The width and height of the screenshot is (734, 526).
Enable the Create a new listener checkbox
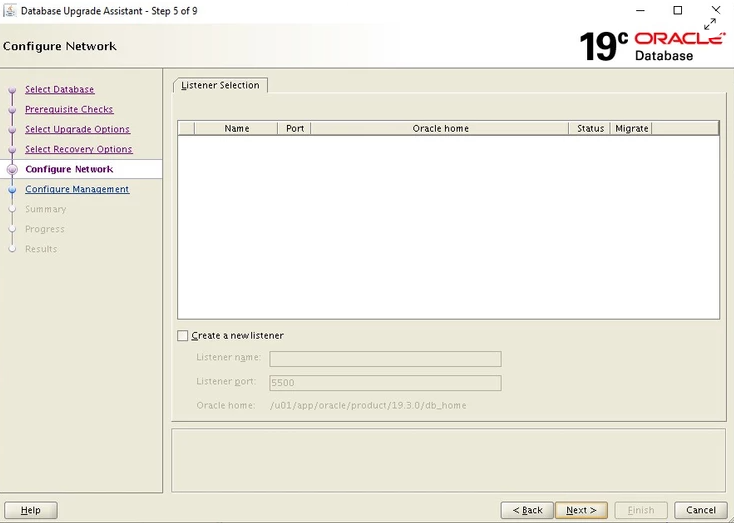(183, 336)
